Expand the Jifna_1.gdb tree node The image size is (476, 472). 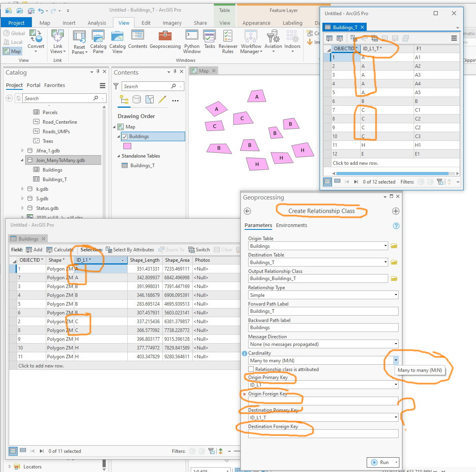tap(22, 150)
